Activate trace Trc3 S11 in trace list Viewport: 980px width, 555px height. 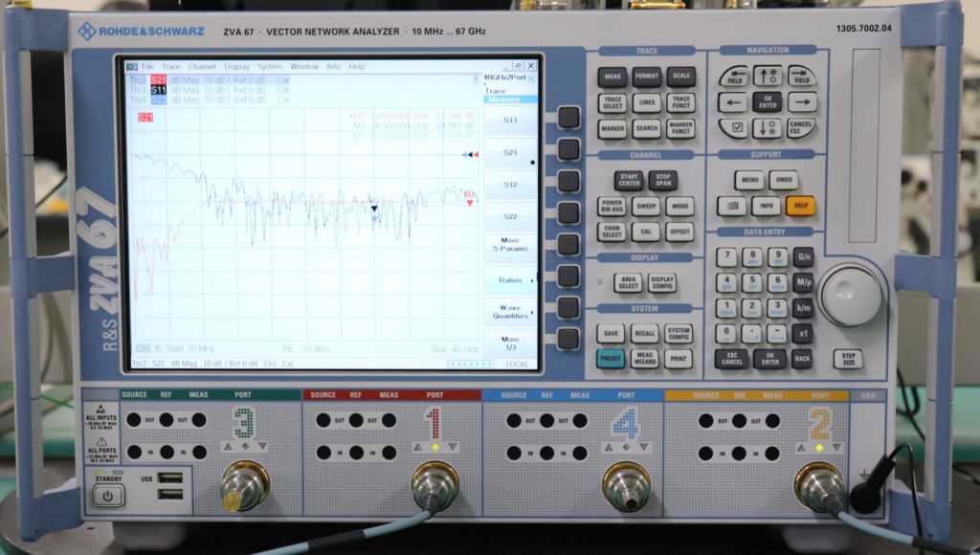point(210,90)
